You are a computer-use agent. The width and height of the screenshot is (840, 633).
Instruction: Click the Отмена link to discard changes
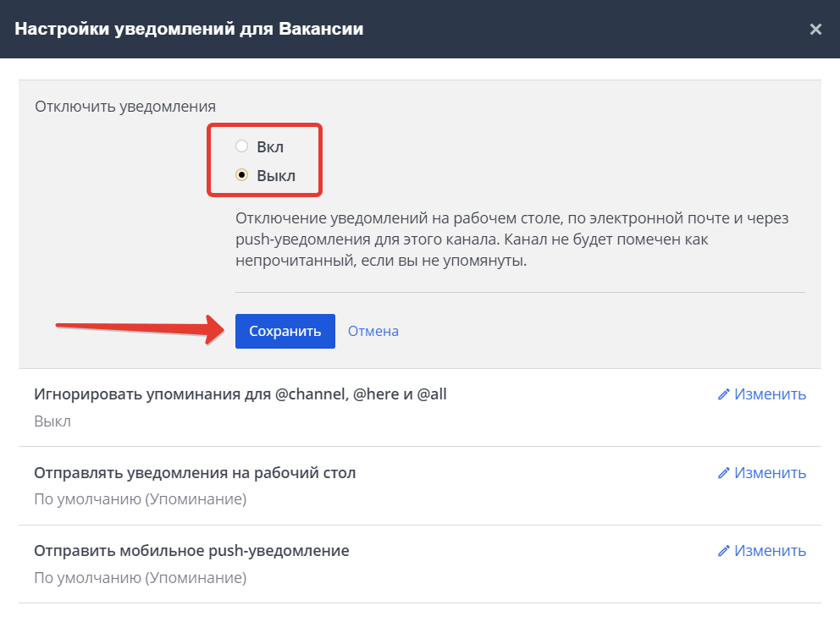(x=373, y=331)
